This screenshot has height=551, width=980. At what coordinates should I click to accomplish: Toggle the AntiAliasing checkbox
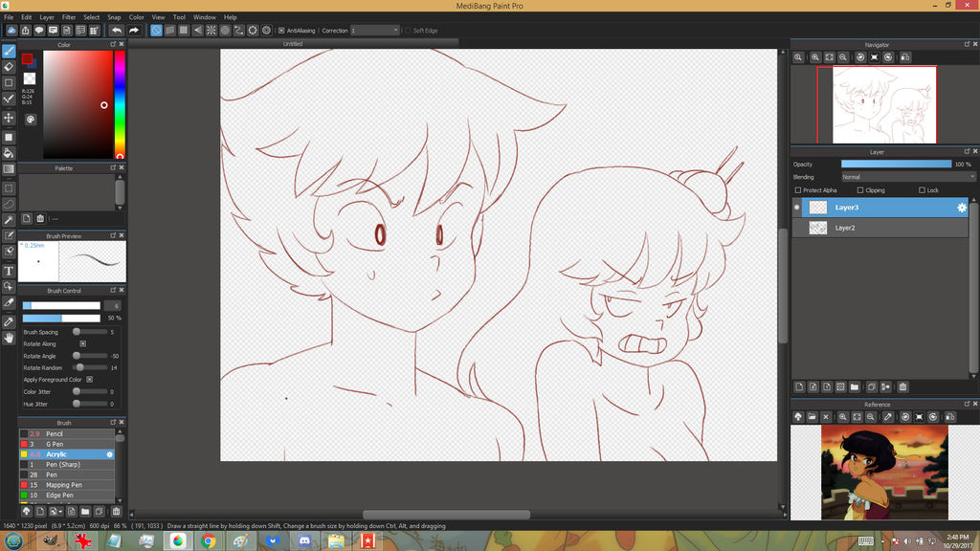[281, 31]
